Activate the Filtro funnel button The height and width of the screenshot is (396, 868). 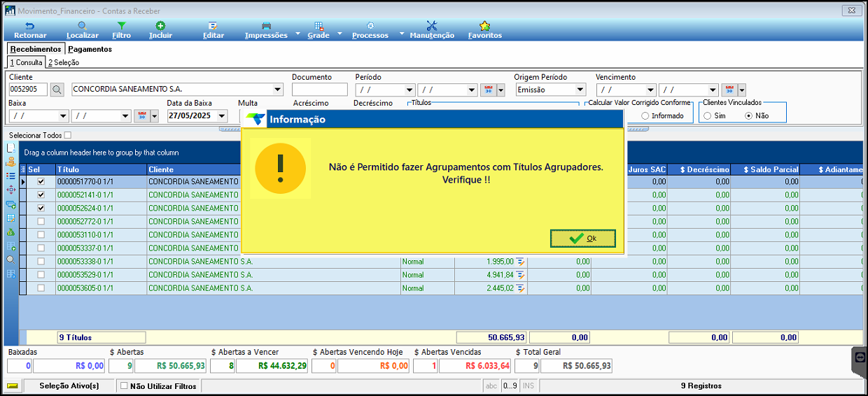pos(121,30)
